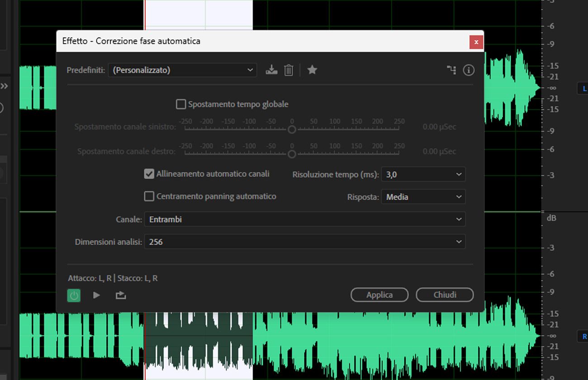Click the left channel 0.00 µSec value
This screenshot has height=380, width=588.
pos(439,127)
